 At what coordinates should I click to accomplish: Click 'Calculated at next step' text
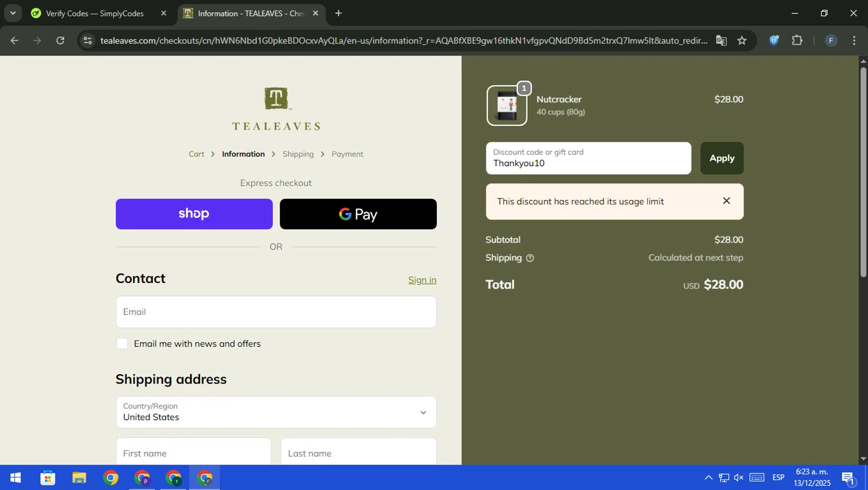point(696,258)
